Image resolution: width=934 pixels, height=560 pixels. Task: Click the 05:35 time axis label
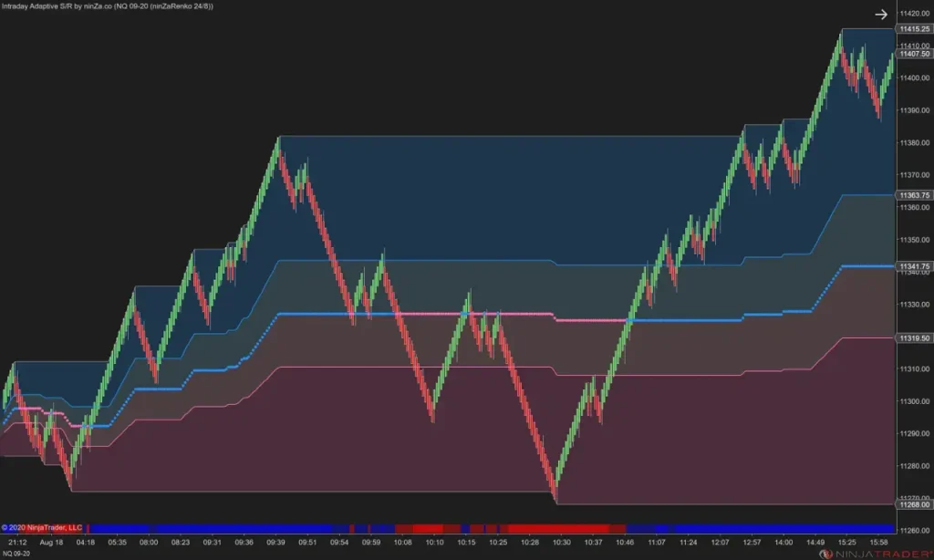pyautogui.click(x=118, y=542)
